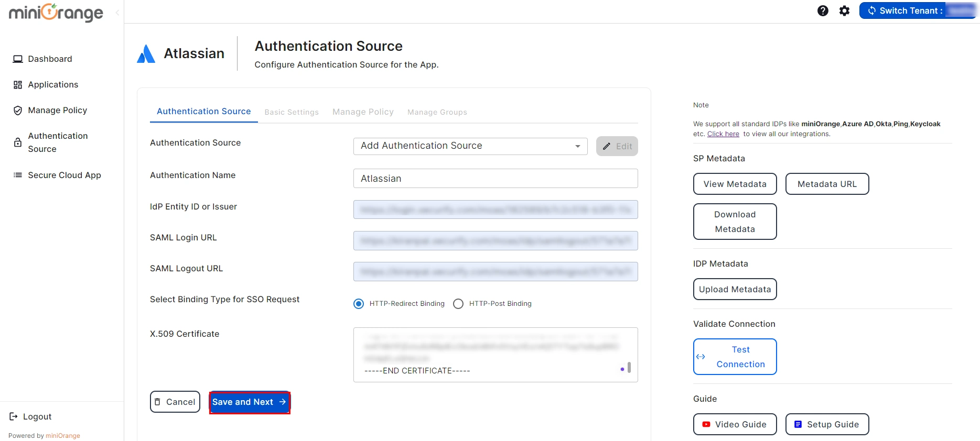
Task: Switch to the Basic Settings tab
Action: click(x=292, y=112)
